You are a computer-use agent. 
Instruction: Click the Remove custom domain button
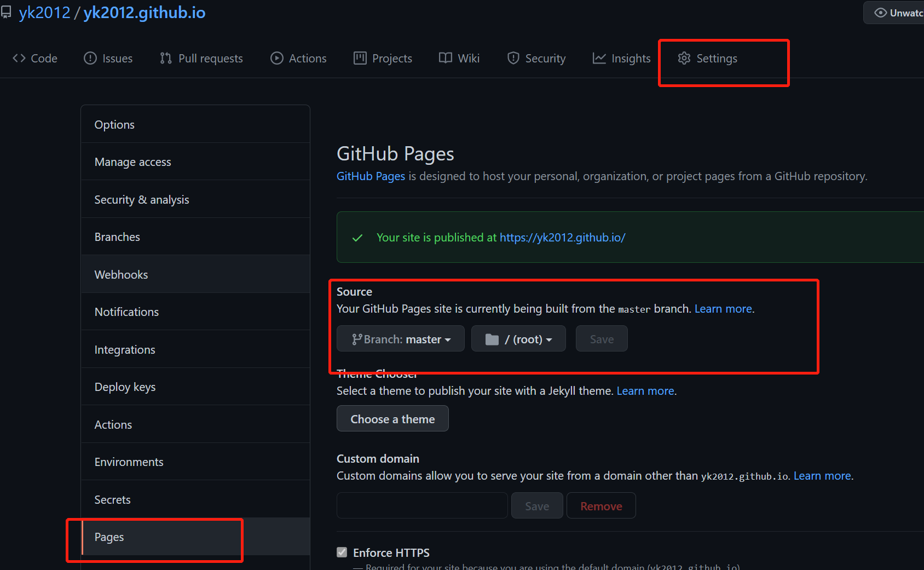click(x=601, y=506)
